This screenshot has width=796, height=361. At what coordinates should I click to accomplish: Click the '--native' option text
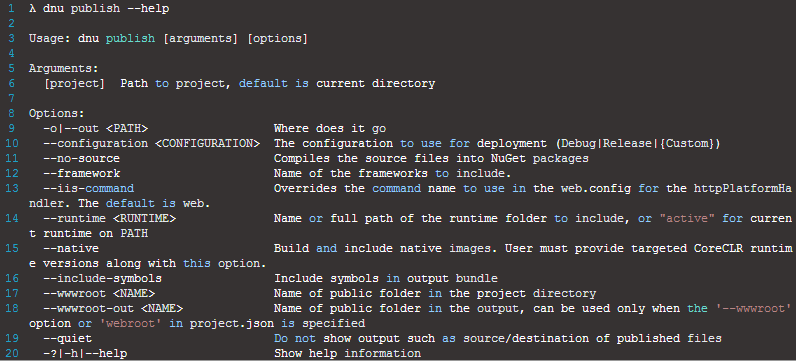(71, 249)
